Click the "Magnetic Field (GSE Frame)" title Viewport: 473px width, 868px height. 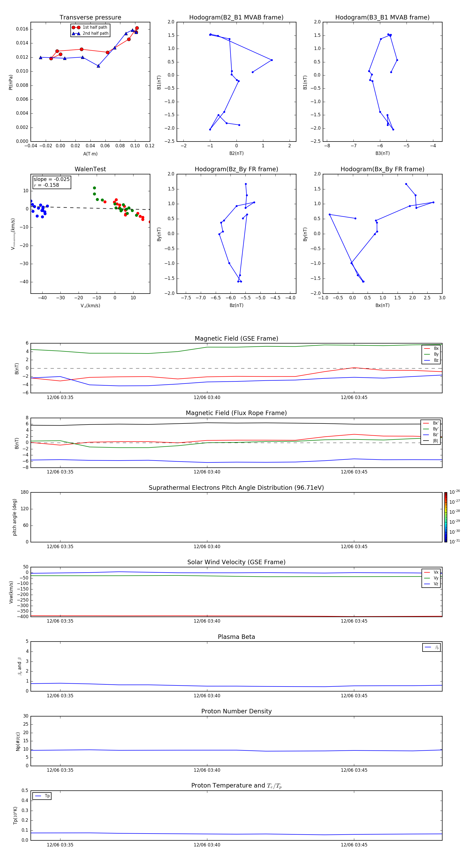(236, 339)
